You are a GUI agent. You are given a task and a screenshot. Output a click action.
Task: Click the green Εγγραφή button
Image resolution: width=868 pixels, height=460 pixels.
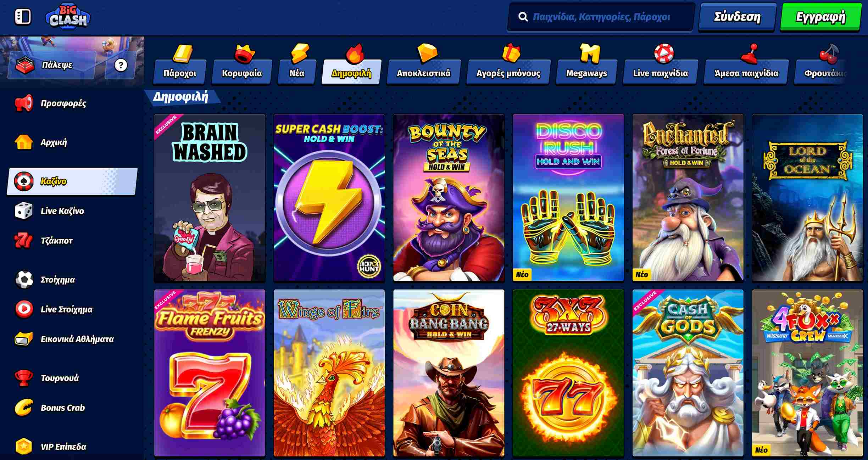click(821, 17)
